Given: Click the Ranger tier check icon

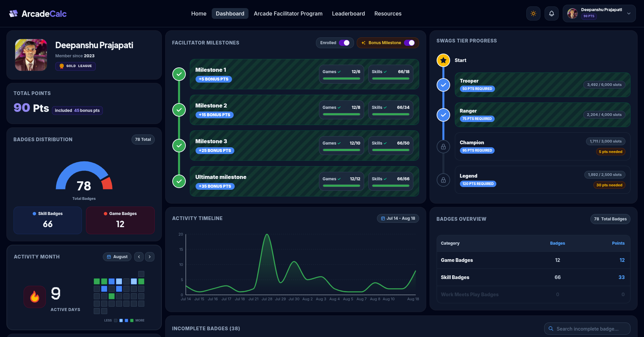Looking at the screenshot, I should pyautogui.click(x=443, y=115).
